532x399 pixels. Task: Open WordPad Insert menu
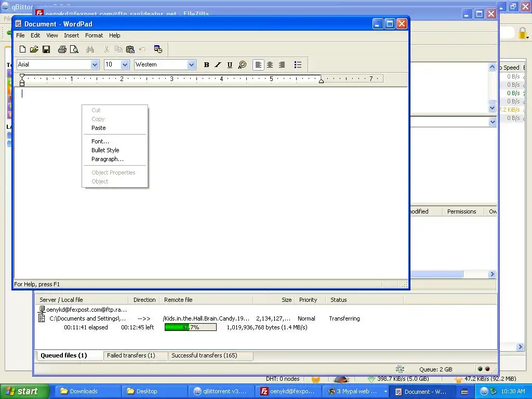[x=71, y=35]
